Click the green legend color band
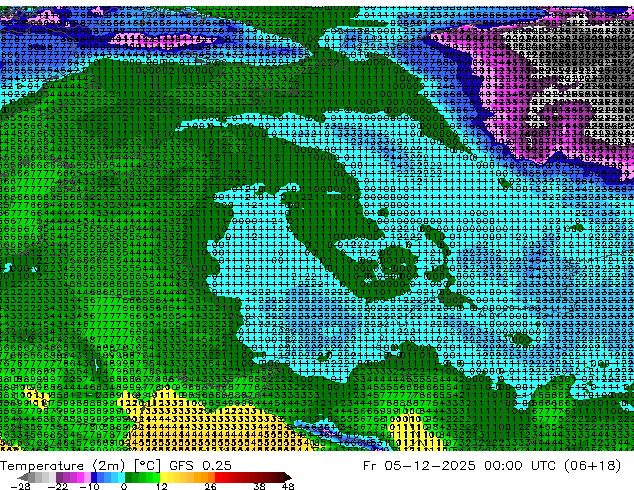Screen dimensions: 634x490 pyautogui.click(x=142, y=477)
